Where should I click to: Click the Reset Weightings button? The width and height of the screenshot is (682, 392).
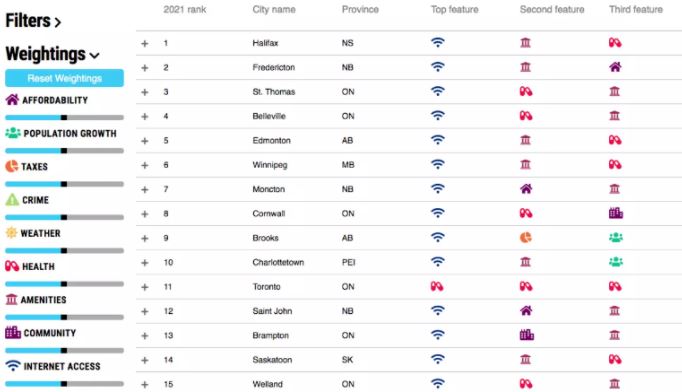[64, 78]
